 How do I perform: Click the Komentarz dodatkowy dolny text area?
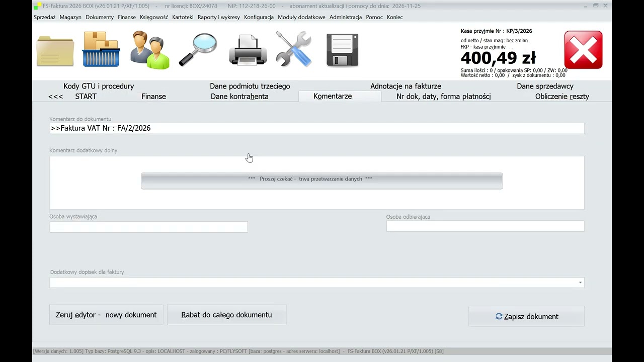(x=317, y=183)
